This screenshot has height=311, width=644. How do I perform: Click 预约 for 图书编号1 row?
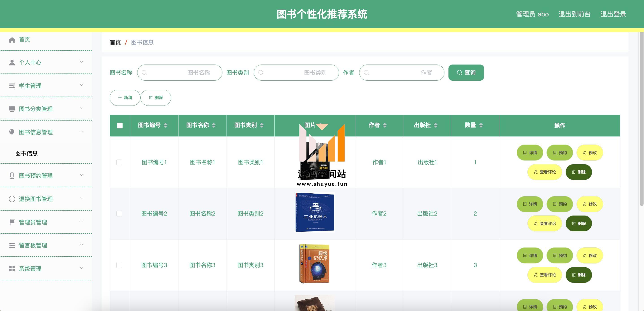559,153
